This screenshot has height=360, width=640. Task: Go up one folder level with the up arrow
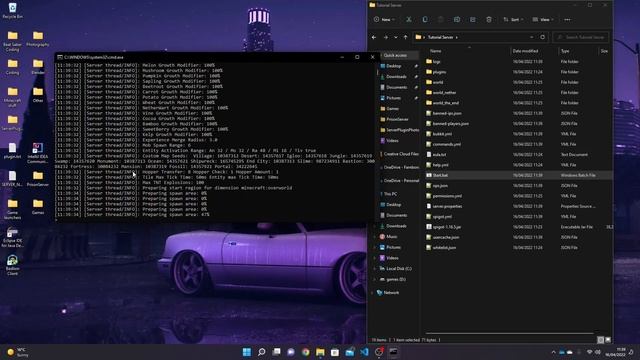pyautogui.click(x=405, y=37)
